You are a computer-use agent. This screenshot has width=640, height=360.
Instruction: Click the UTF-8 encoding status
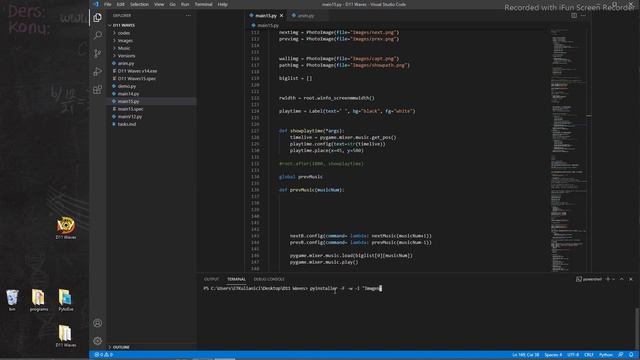[x=573, y=355]
